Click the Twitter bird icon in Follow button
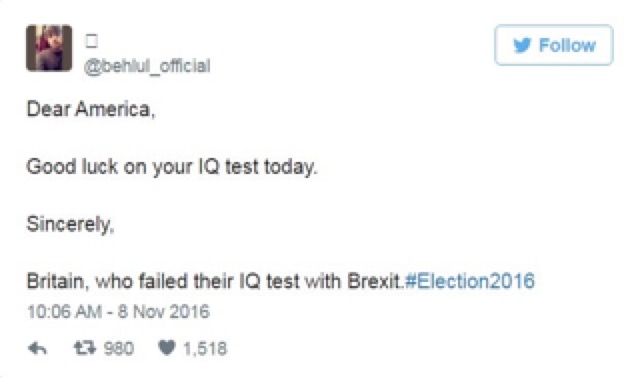638x378 pixels. click(522, 45)
